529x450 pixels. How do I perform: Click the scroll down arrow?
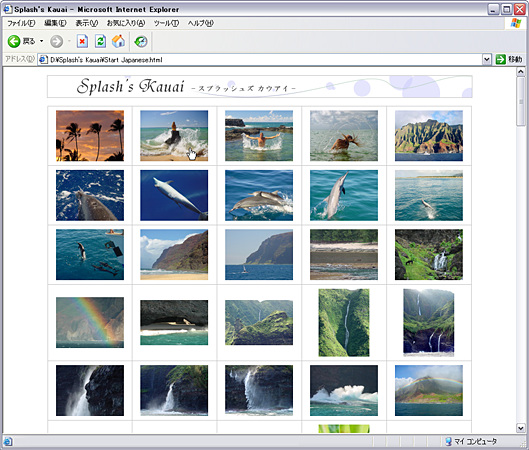click(521, 428)
